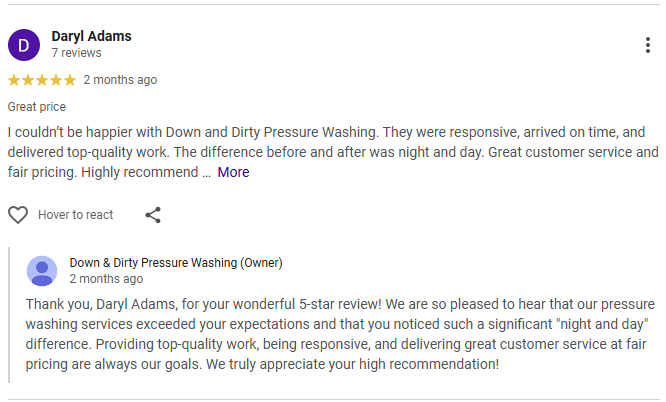Click the second star in the rating
The image size is (666, 402).
(28, 80)
